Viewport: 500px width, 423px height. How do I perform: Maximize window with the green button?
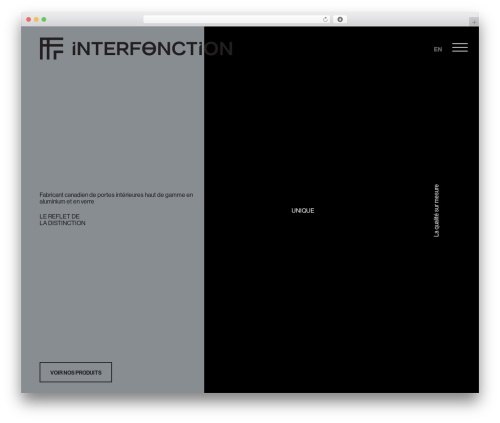pyautogui.click(x=44, y=19)
